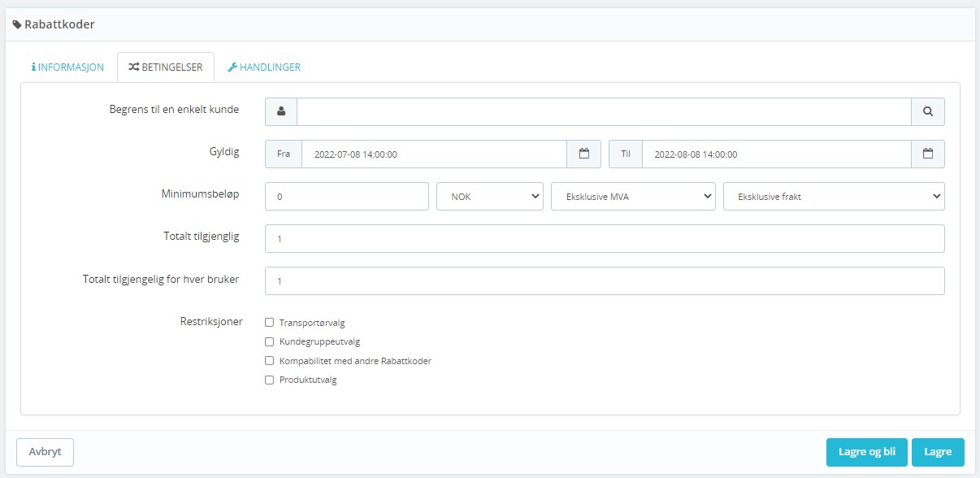
Task: Click the user icon beside customer field
Action: coord(281,111)
